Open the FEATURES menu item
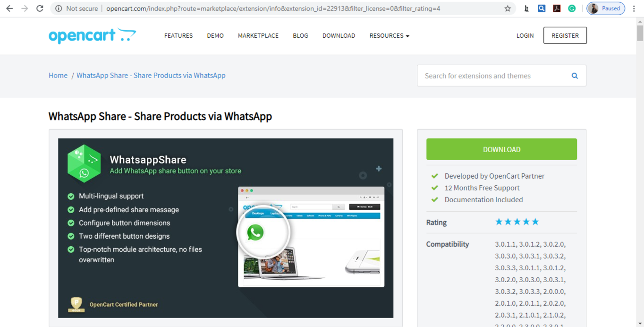The width and height of the screenshot is (644, 327). point(178,35)
